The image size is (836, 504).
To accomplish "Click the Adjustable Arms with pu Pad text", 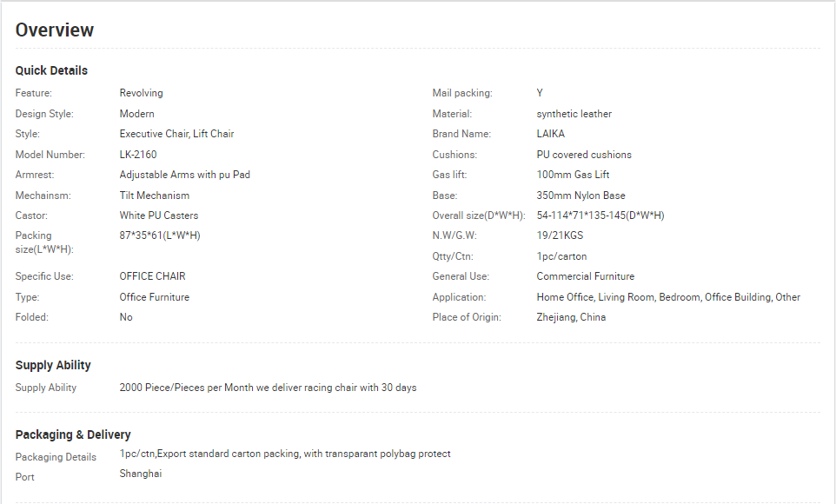I will coord(184,175).
